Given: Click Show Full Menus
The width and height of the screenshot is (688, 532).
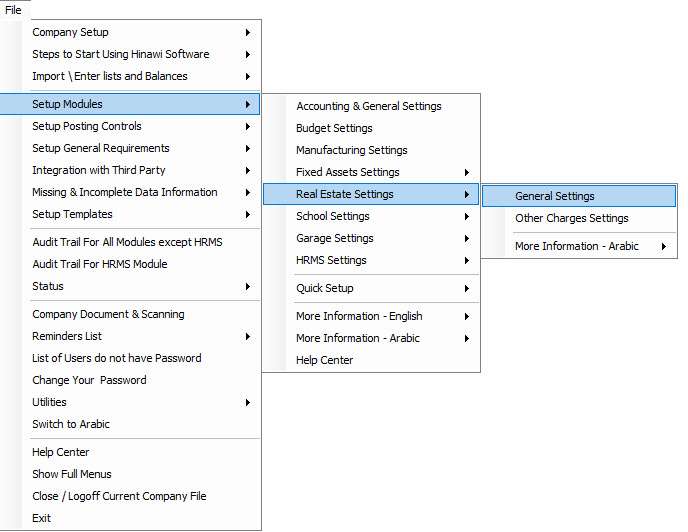Looking at the screenshot, I should point(130,474).
